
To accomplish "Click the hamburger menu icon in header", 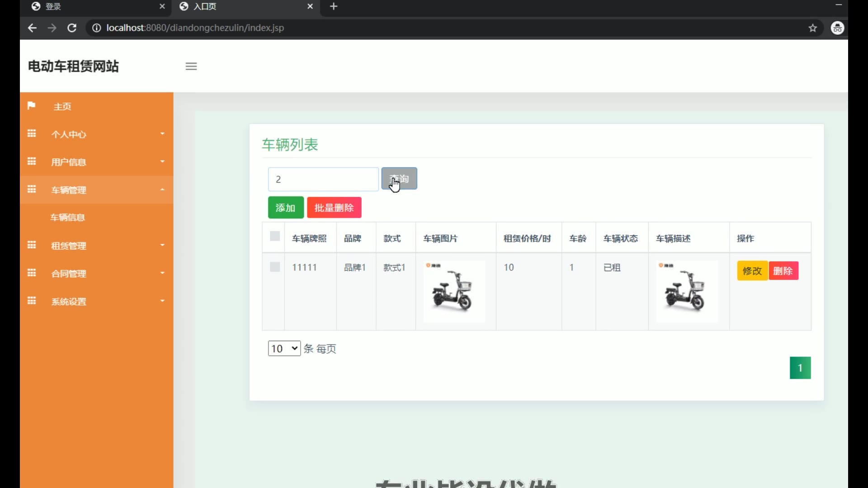I will [x=191, y=66].
